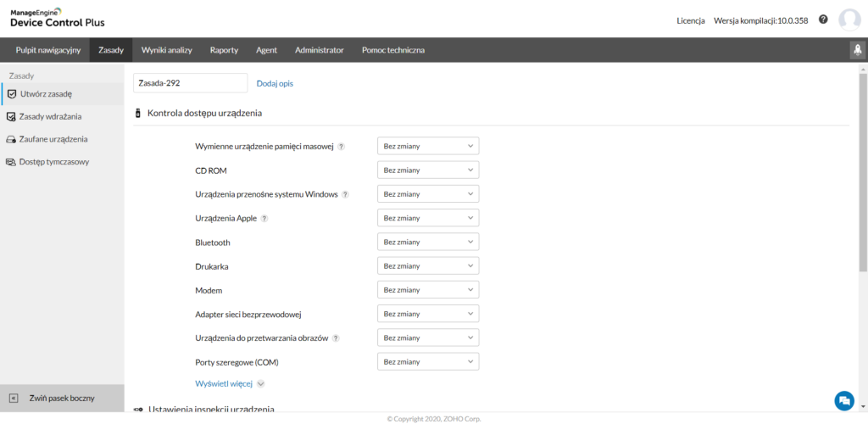Click the policy name field Zasada-292
Image resolution: width=868 pixels, height=424 pixels.
point(190,83)
